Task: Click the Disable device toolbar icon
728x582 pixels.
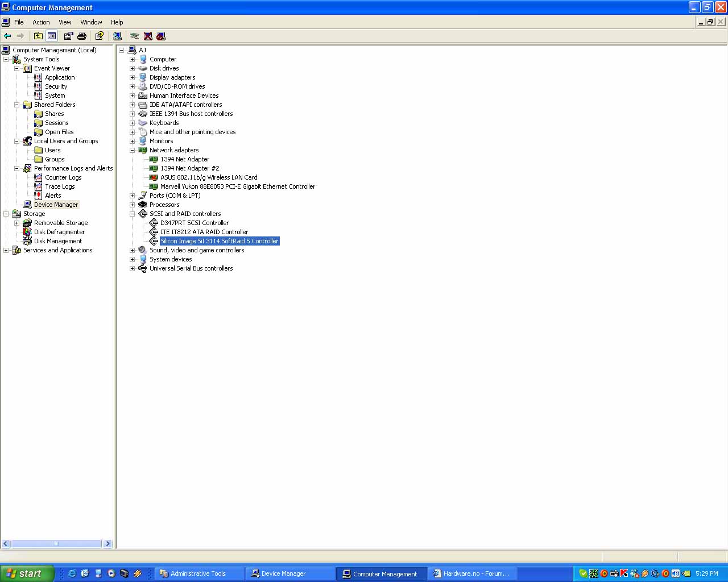Action: pyautogui.click(x=161, y=36)
